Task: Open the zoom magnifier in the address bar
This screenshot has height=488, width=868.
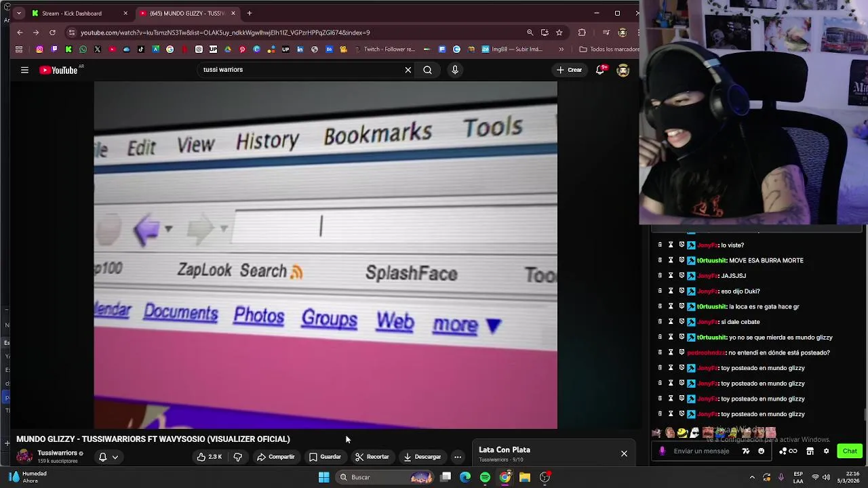Action: (x=530, y=33)
